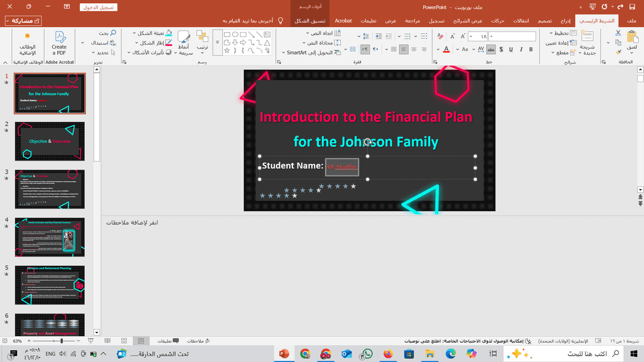Click the redo icon in title bar
The height and width of the screenshot is (362, 644).
click(x=620, y=7)
